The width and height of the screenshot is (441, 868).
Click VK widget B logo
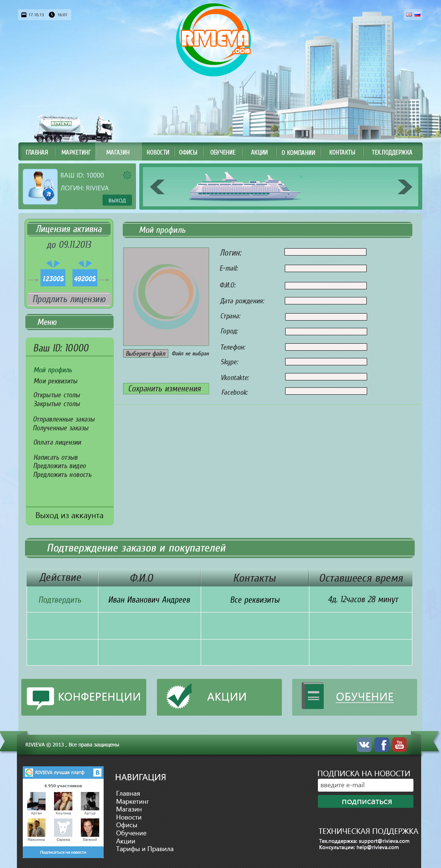[x=97, y=773]
